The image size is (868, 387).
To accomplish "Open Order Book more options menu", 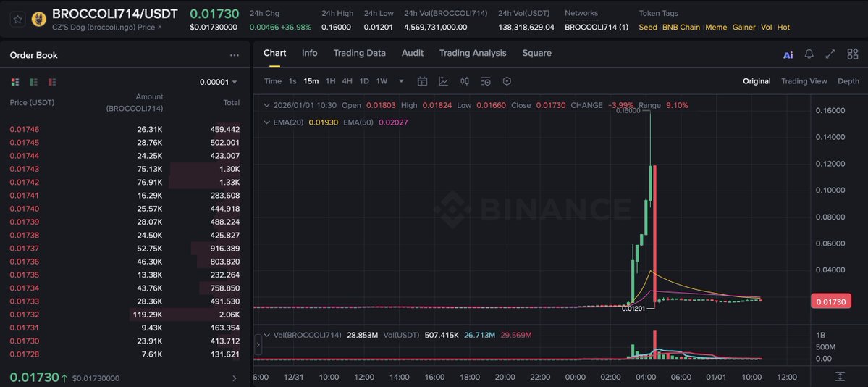I will pos(234,55).
